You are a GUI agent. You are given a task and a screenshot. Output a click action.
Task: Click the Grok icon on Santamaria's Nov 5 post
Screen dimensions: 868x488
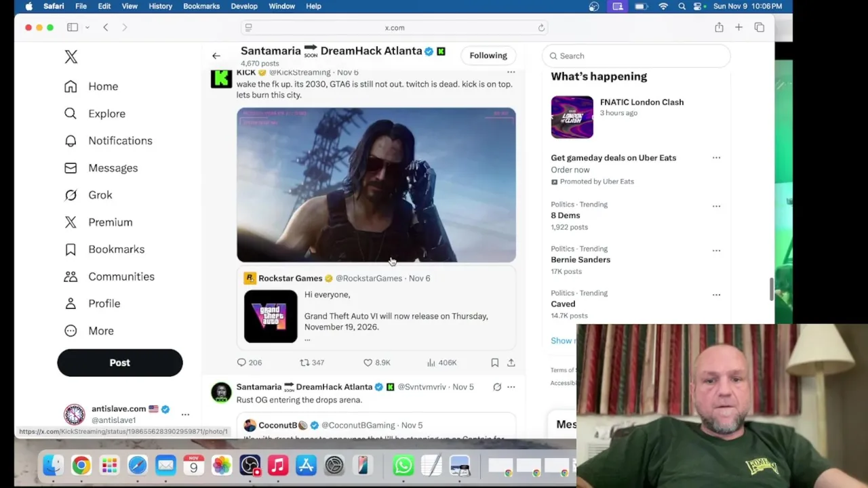[497, 387]
